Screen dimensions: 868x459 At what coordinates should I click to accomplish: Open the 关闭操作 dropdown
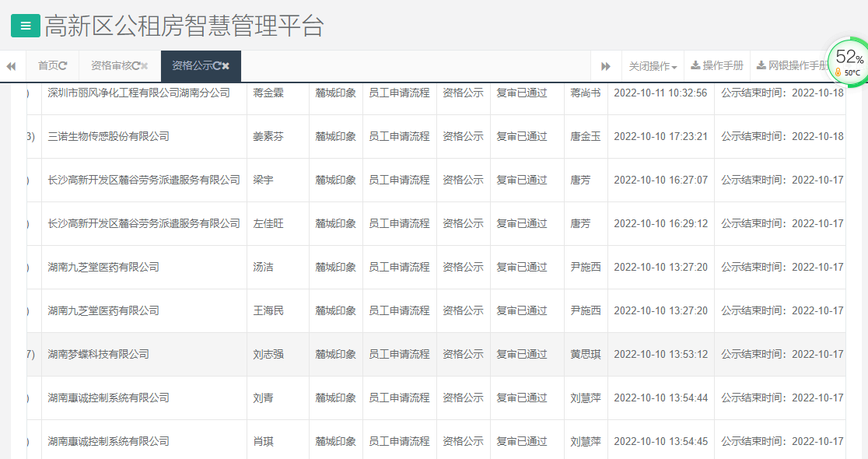coord(652,65)
